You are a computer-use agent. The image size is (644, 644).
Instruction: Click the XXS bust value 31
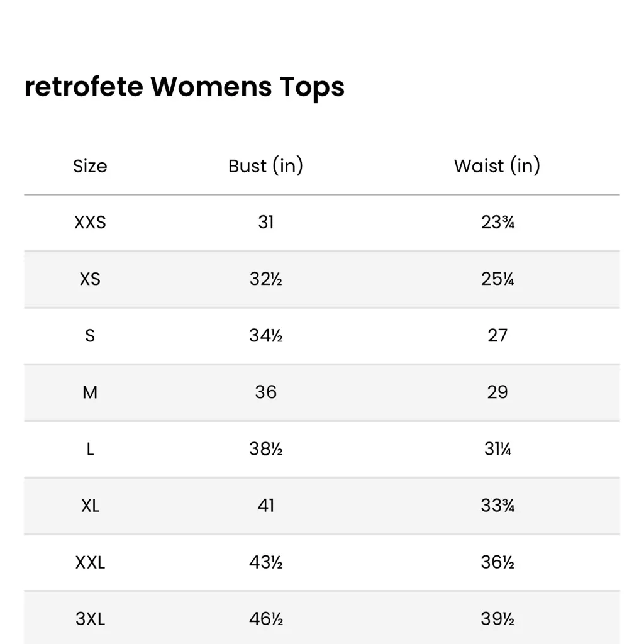(x=265, y=223)
